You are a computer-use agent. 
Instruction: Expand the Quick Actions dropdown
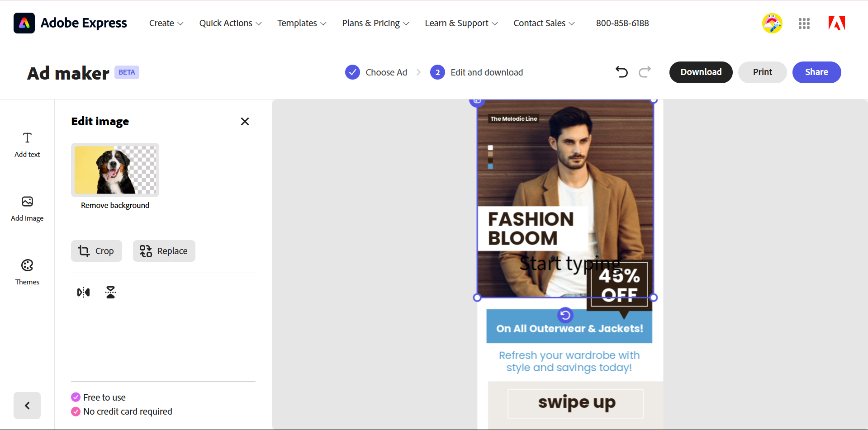230,23
